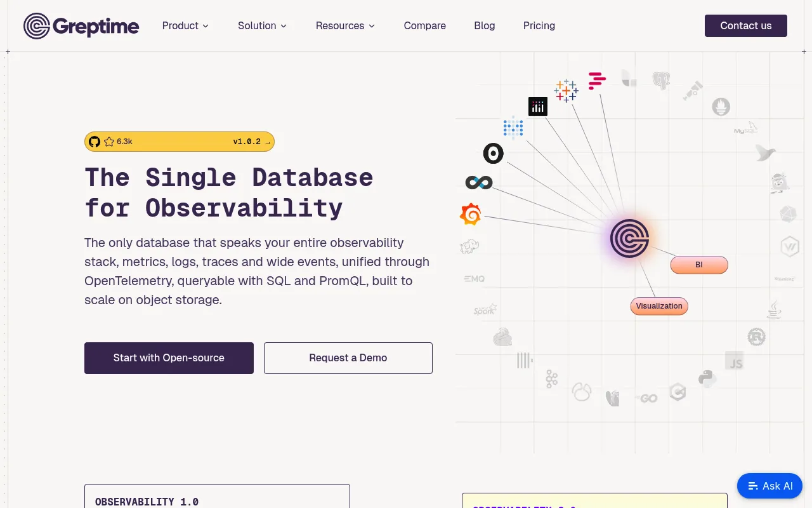
Task: Click the black square bar-chart logo
Action: (538, 107)
